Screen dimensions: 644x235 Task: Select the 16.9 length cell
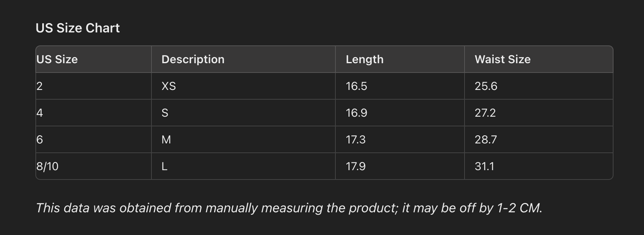coord(356,113)
